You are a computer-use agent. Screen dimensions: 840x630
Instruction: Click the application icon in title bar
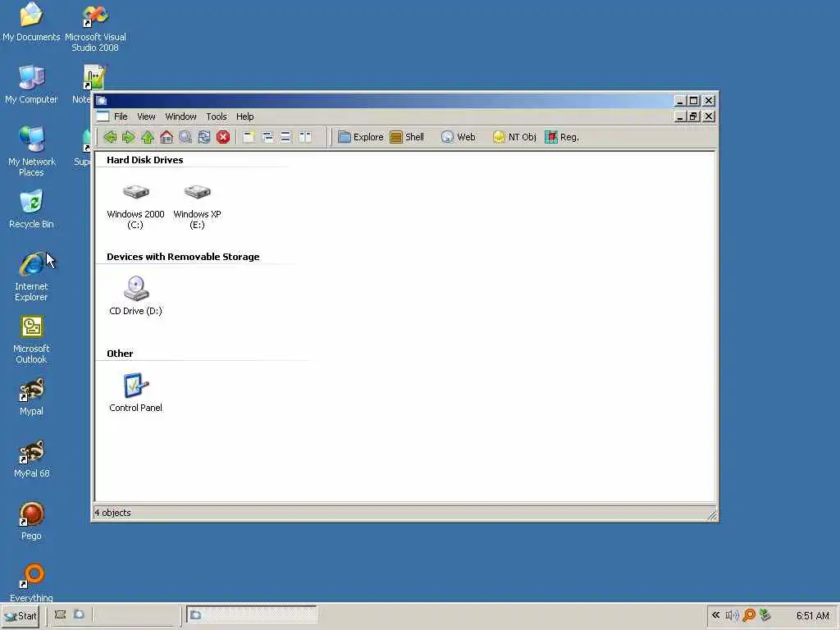pos(101,100)
